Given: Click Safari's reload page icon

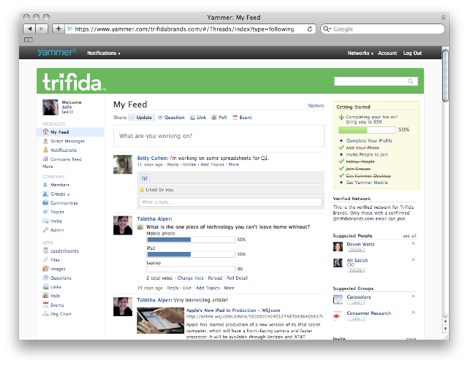Looking at the screenshot, I should pos(310,29).
